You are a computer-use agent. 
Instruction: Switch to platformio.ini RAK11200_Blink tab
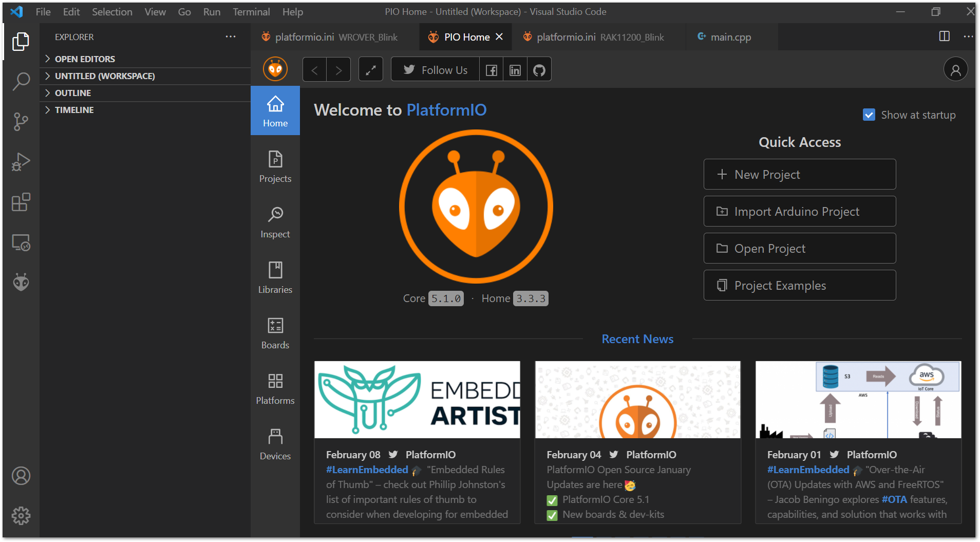[x=598, y=37]
